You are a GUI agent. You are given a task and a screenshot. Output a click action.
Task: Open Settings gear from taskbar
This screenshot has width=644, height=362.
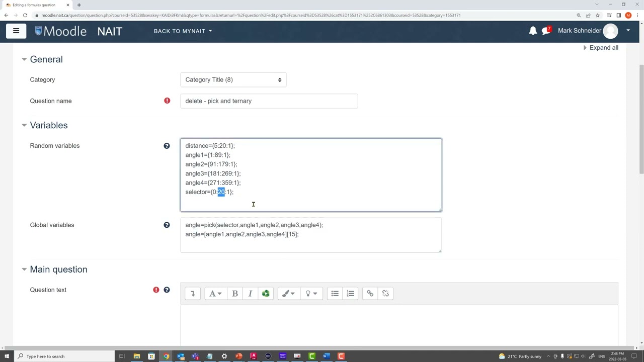tap(224, 356)
